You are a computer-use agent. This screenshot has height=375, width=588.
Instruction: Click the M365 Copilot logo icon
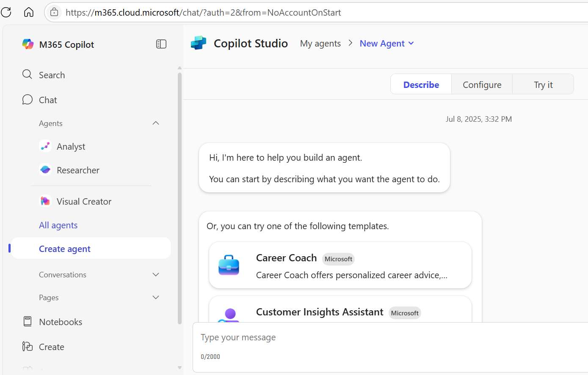[28, 44]
